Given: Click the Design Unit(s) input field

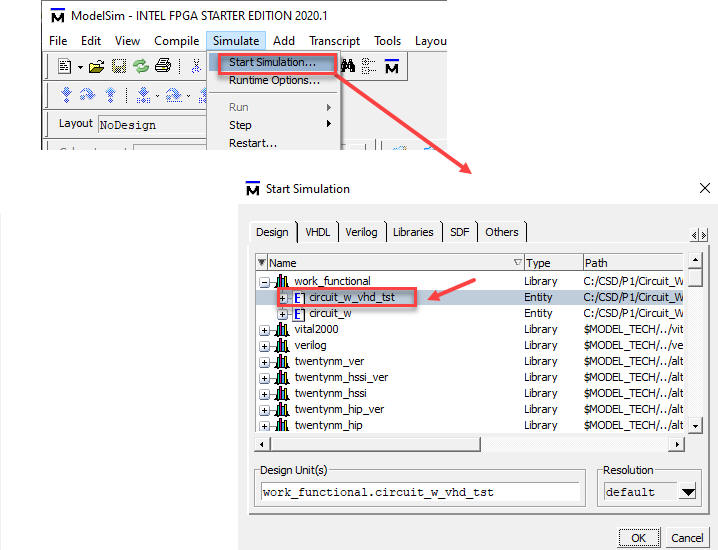Looking at the screenshot, I should tap(420, 492).
